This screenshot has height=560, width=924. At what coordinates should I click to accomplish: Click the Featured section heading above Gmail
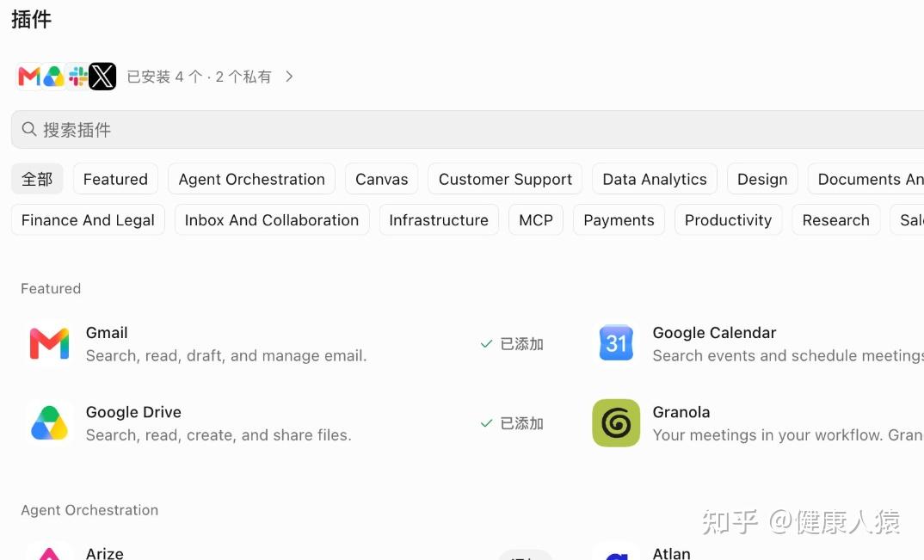pyautogui.click(x=51, y=288)
